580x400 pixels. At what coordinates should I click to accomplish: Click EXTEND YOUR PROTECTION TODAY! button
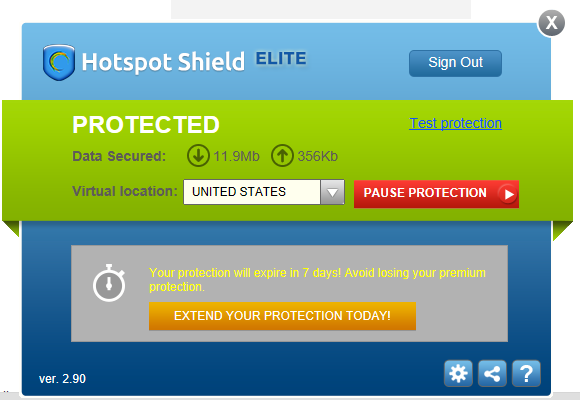tap(282, 316)
